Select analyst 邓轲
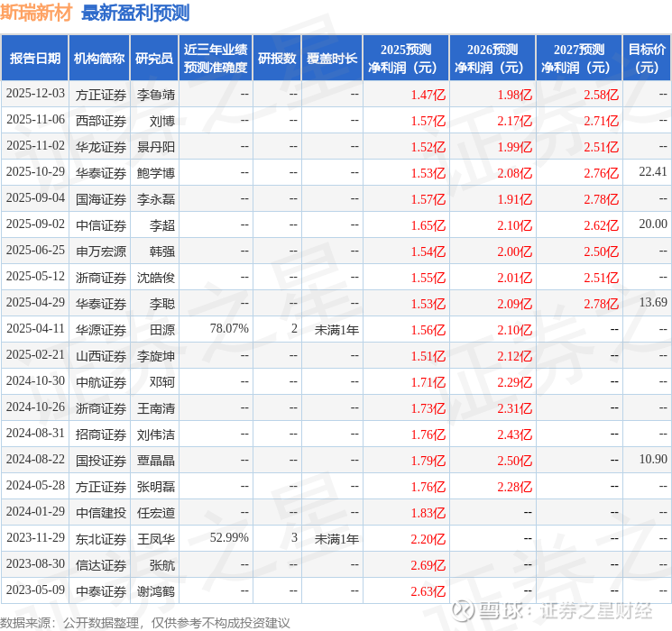The height and width of the screenshot is (631, 672). [162, 382]
